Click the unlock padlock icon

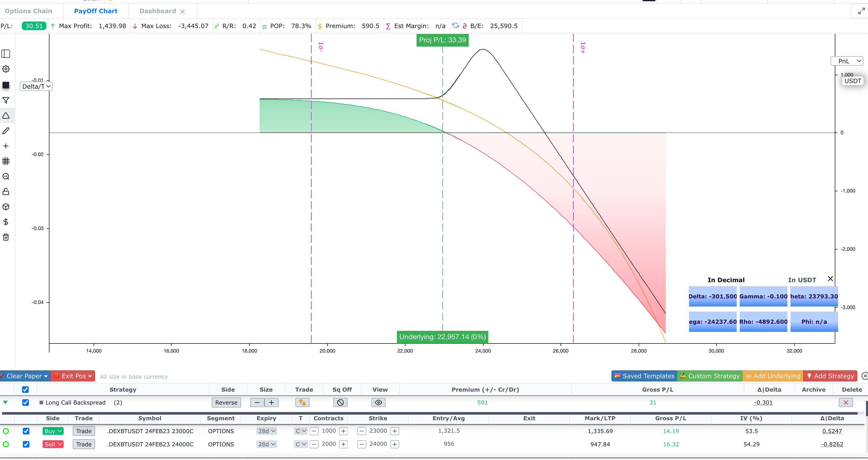(6, 191)
